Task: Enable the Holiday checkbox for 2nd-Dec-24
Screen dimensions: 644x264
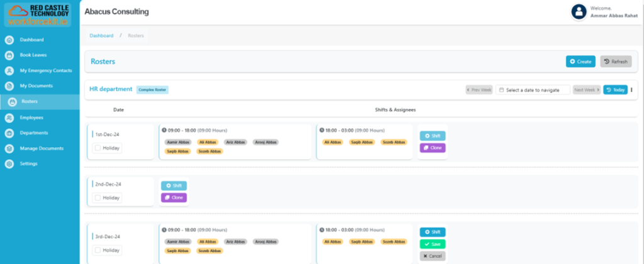Action: click(97, 197)
